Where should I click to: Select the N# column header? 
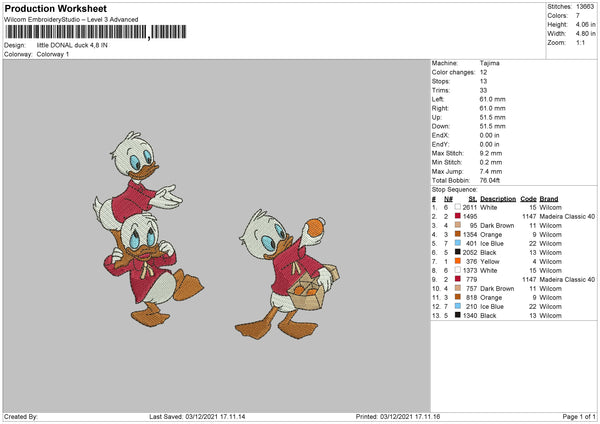coord(448,199)
